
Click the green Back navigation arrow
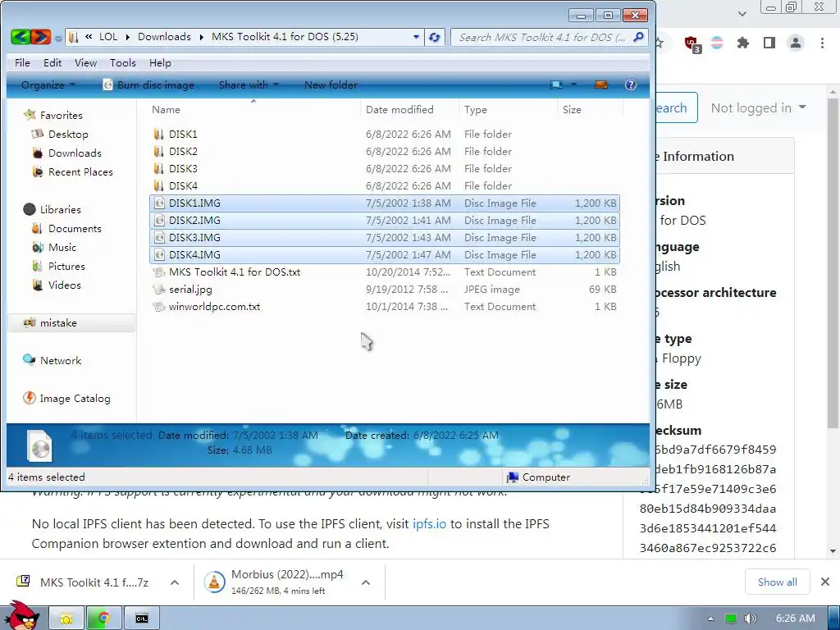coord(21,37)
